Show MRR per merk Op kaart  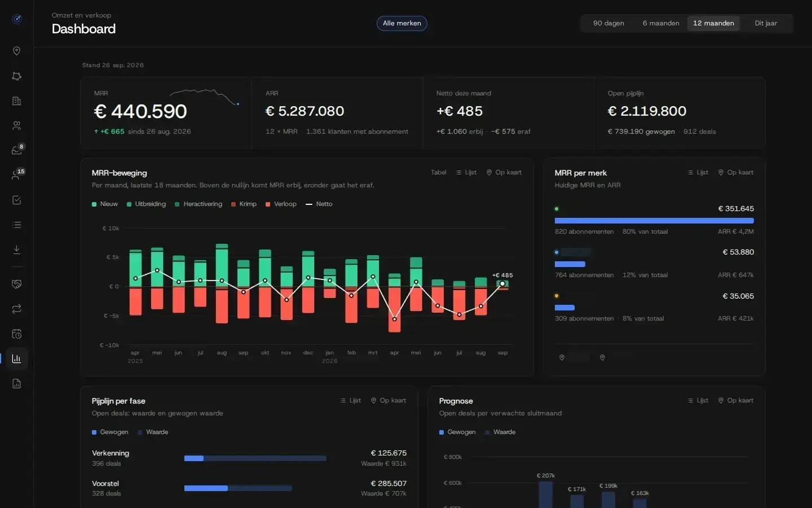point(736,172)
